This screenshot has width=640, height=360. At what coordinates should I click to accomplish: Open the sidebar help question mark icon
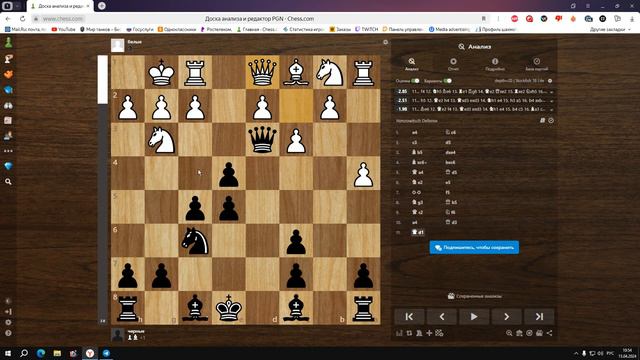(x=8, y=333)
